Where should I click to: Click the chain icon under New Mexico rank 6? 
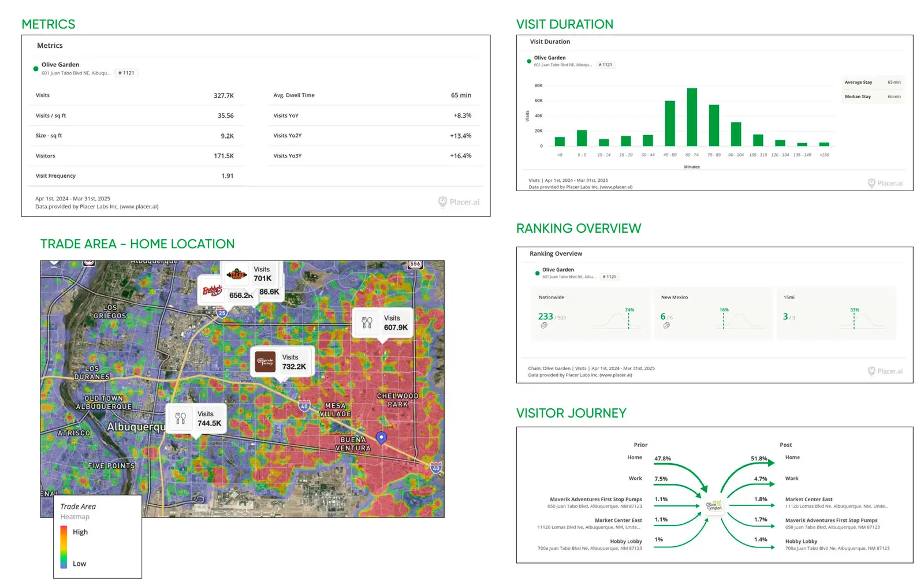point(666,326)
